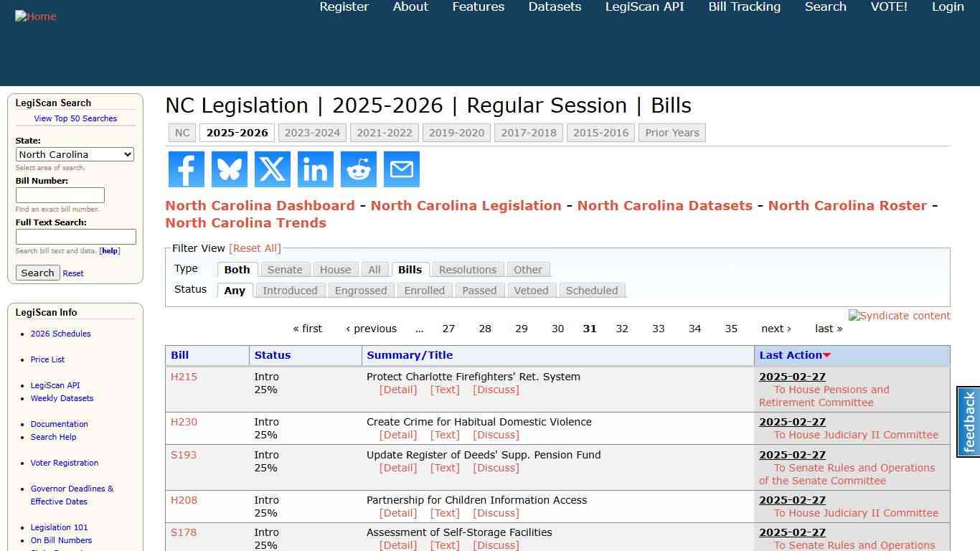Post this page to X

coord(272,169)
